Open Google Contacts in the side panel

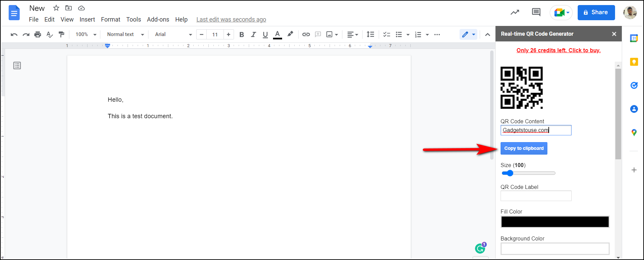pos(634,109)
